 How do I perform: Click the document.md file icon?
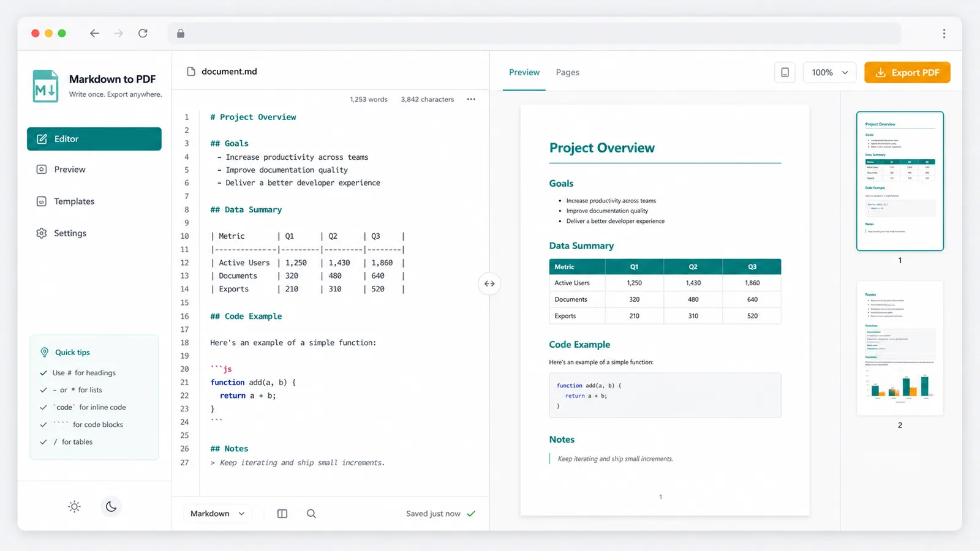pyautogui.click(x=190, y=72)
